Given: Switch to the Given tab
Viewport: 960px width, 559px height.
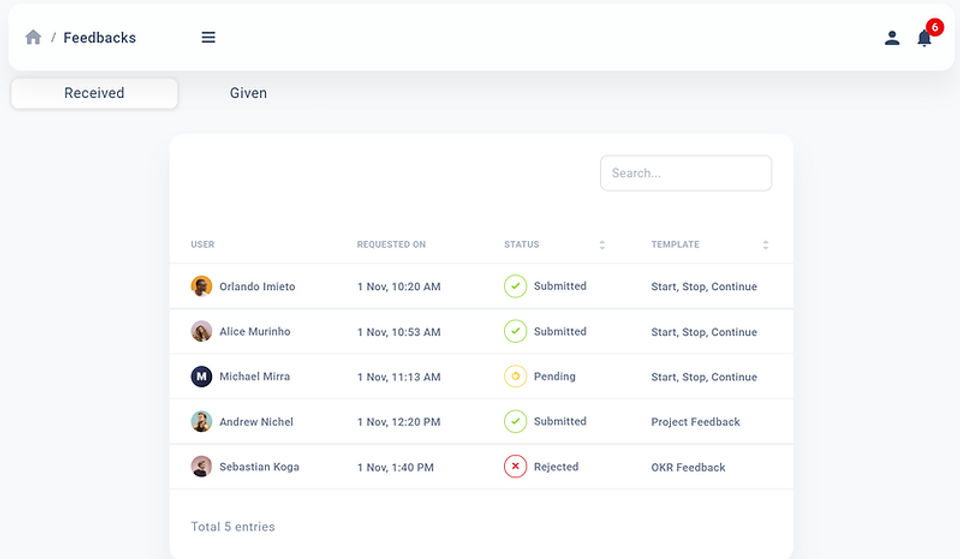Looking at the screenshot, I should pos(248,93).
